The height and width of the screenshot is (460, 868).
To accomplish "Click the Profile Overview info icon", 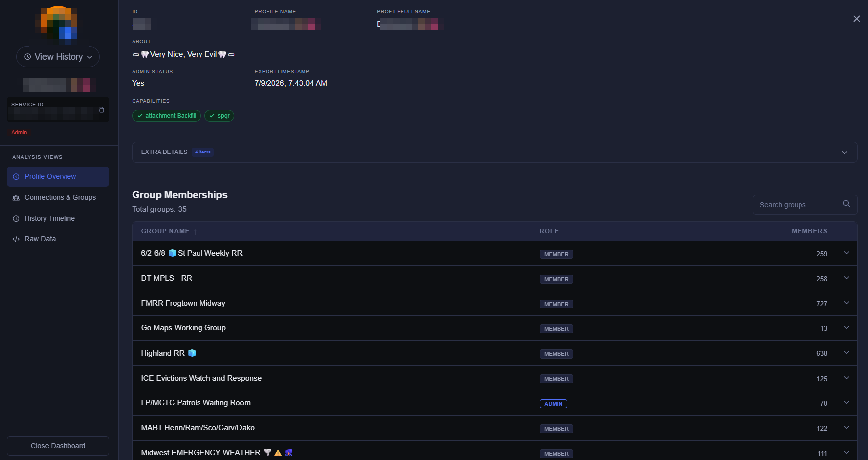I will [x=16, y=177].
